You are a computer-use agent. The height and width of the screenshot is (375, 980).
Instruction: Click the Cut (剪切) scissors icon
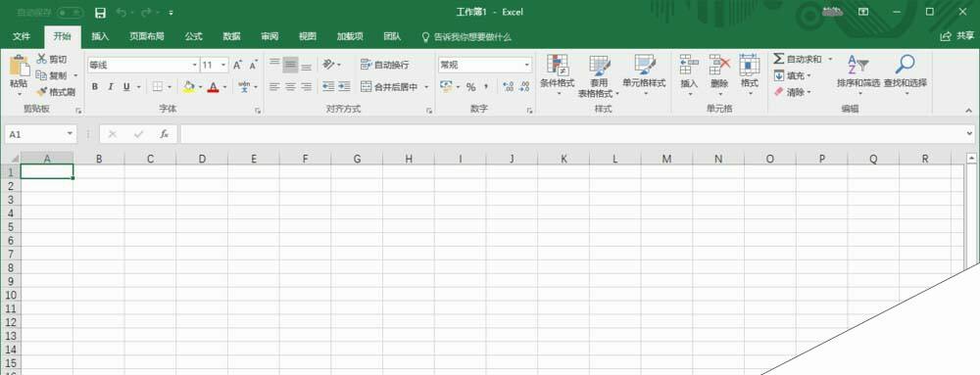[42, 60]
